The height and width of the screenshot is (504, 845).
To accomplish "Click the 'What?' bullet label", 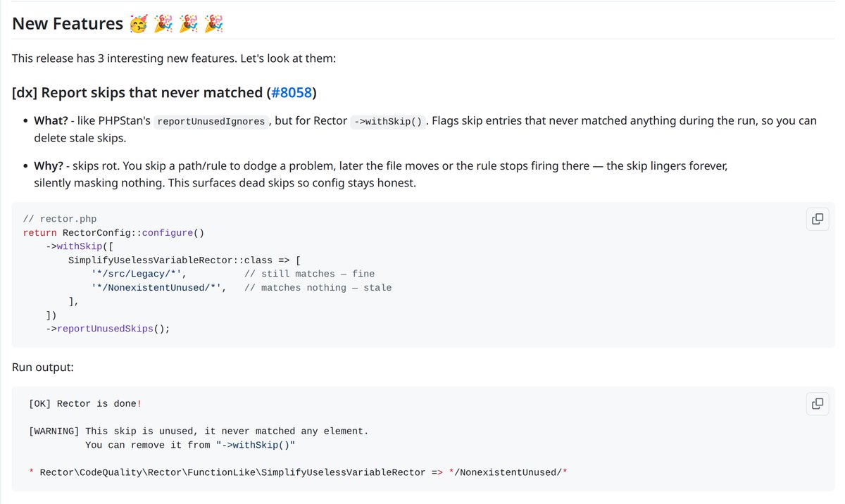I will (x=51, y=121).
